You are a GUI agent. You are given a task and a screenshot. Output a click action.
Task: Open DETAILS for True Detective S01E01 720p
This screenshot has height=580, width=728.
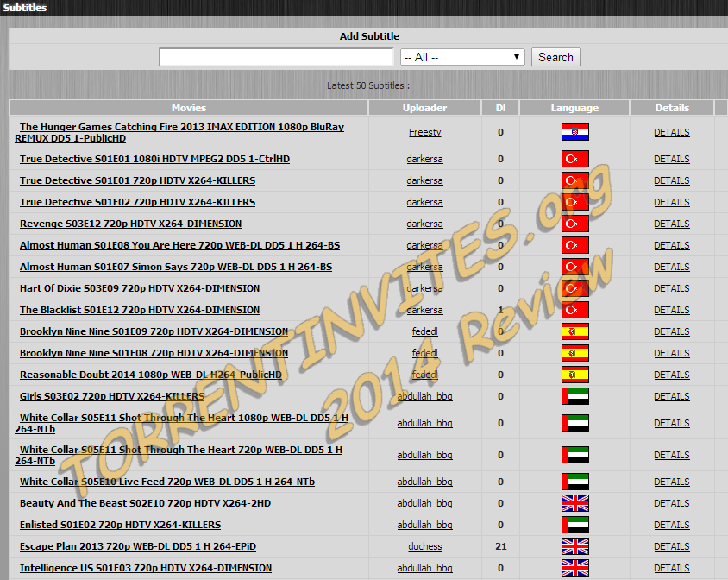pos(672,180)
